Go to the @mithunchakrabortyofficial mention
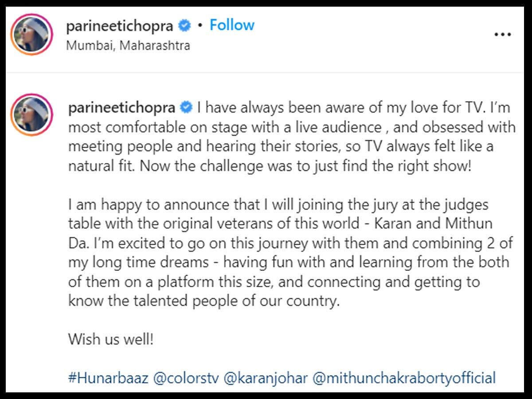The height and width of the screenshot is (399, 532). pos(404,378)
